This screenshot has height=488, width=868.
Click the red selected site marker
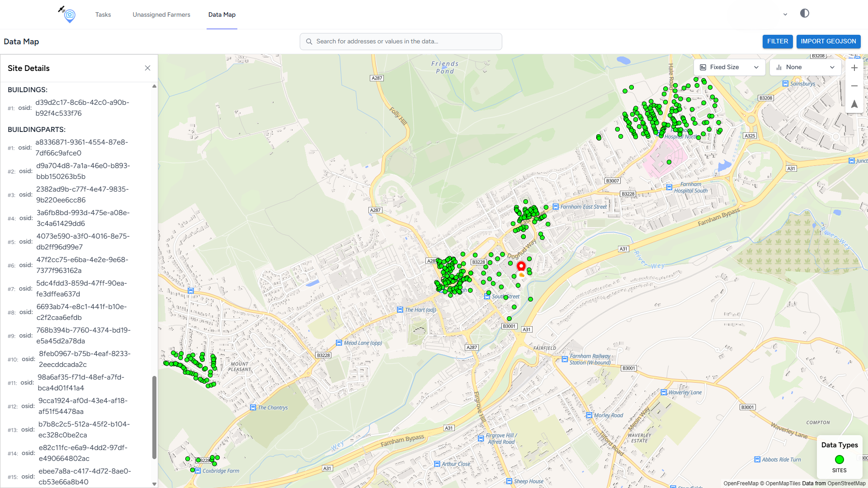(521, 266)
